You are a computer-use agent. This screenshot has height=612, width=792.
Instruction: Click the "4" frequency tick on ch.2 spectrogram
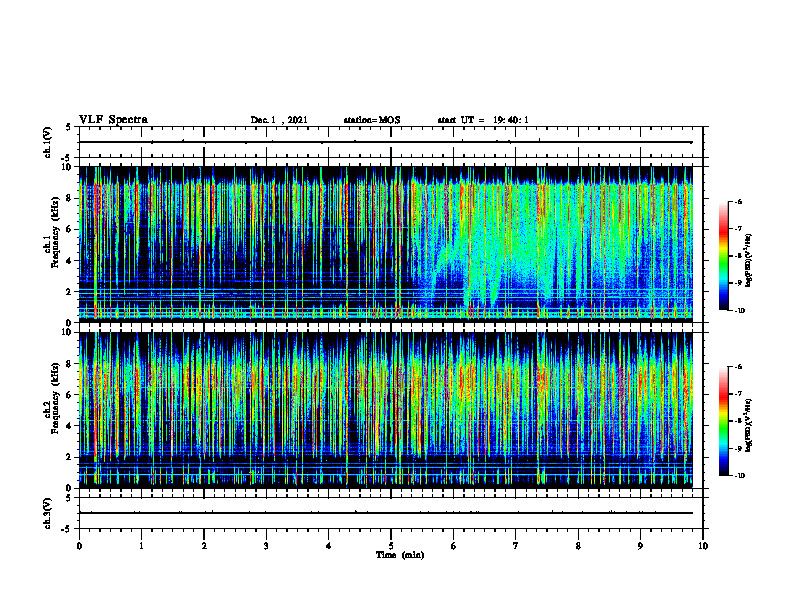pos(70,426)
